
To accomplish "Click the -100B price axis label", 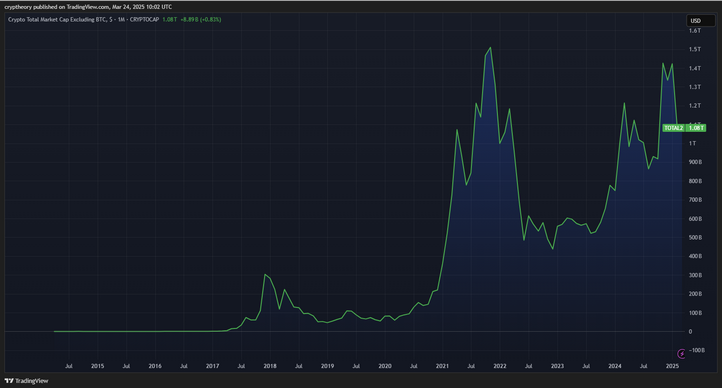I will [697, 350].
